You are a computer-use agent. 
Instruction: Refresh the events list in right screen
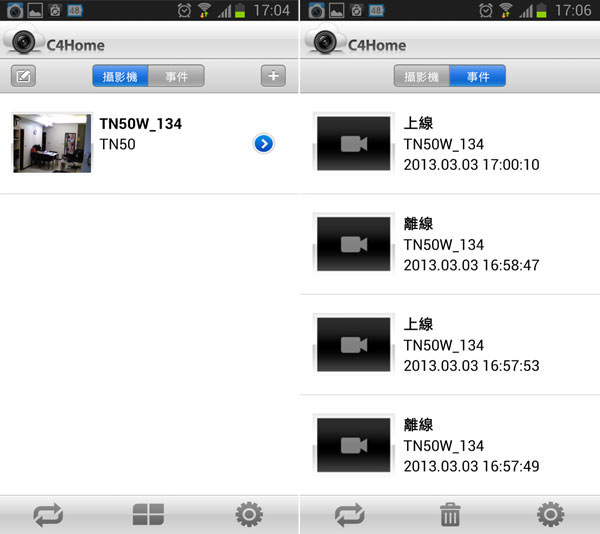click(x=350, y=514)
